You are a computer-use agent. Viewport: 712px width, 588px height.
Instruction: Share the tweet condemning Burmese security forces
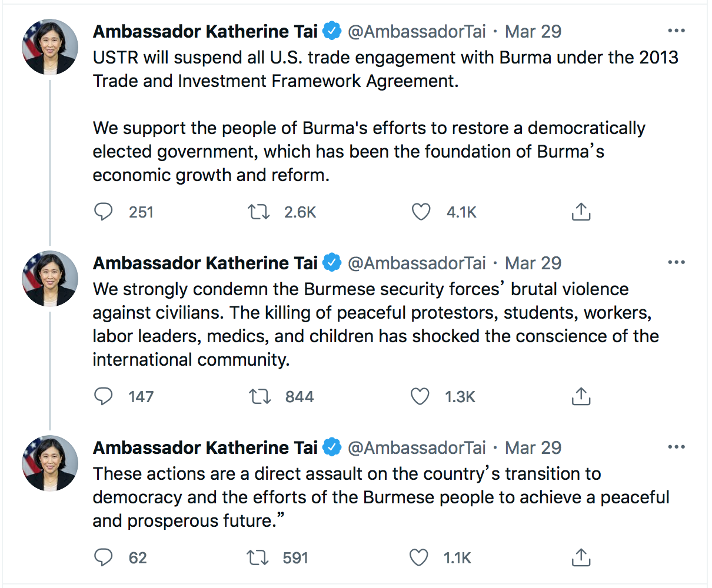[581, 396]
